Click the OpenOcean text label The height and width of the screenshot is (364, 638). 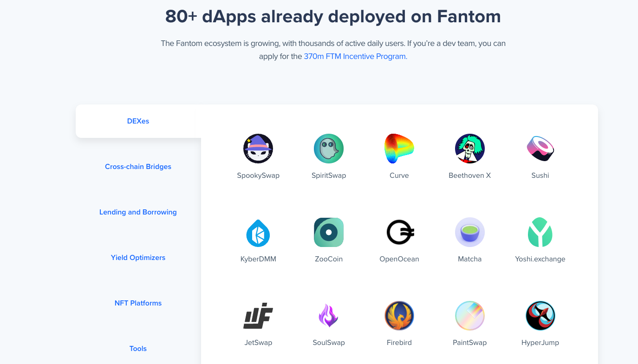399,259
